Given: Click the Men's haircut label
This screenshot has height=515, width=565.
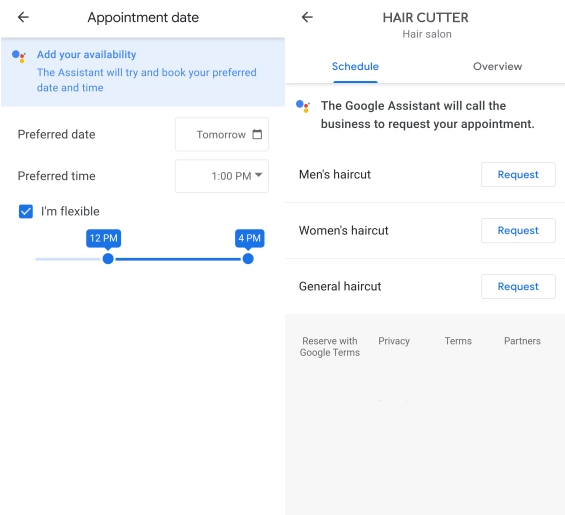Looking at the screenshot, I should pos(335,174).
